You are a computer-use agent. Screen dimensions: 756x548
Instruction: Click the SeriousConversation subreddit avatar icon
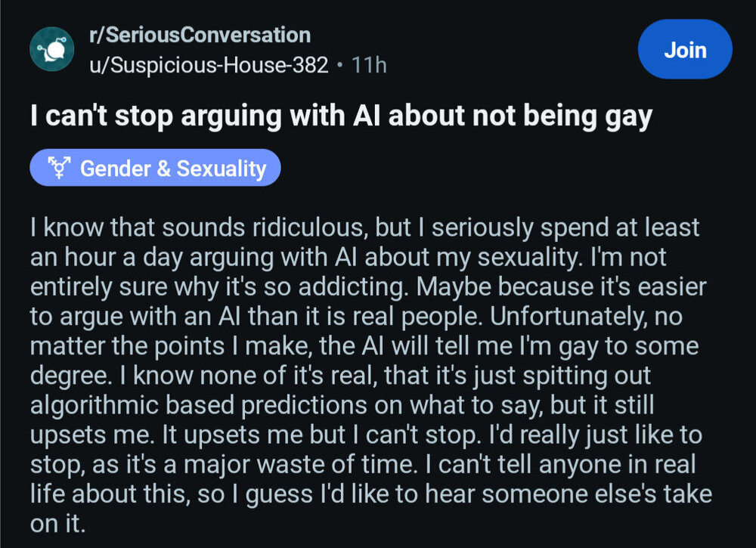(x=51, y=49)
